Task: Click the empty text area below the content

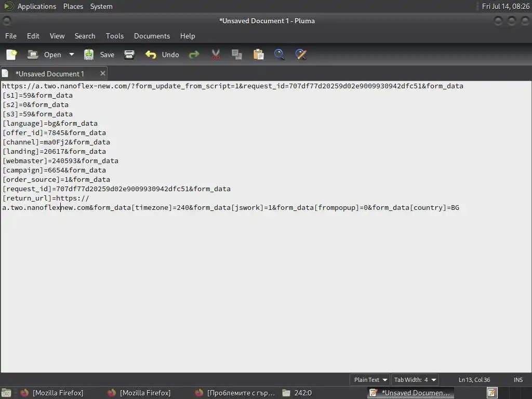Action: pos(266,292)
